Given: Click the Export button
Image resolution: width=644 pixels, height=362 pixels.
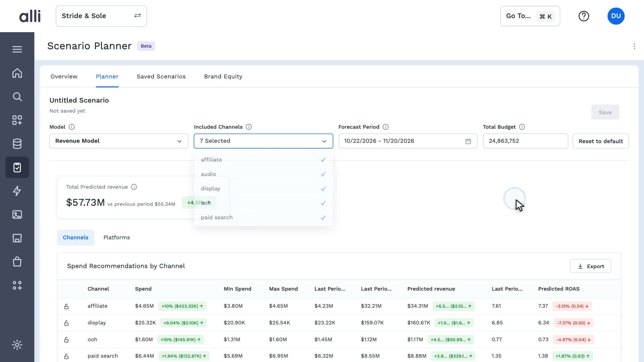Looking at the screenshot, I should [x=590, y=266].
